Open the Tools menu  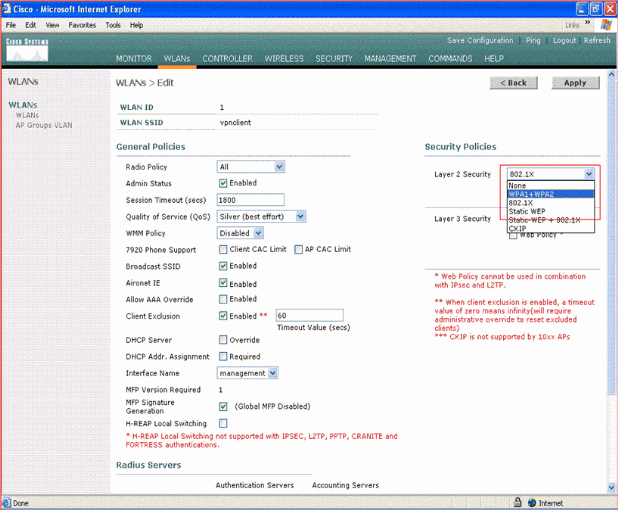point(113,25)
